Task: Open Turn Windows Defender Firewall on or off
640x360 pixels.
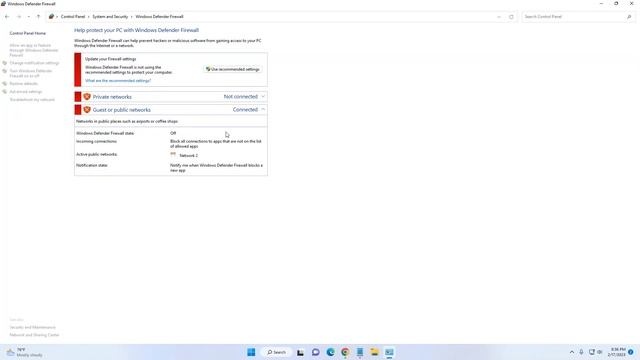Action: pyautogui.click(x=31, y=73)
